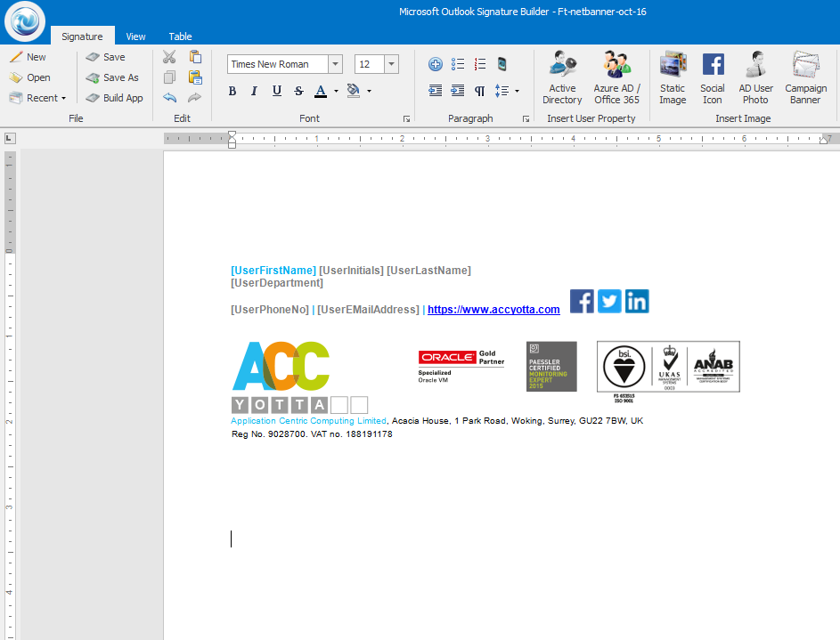Click the tab selector at ruler corner
The image size is (840, 640).
point(10,139)
